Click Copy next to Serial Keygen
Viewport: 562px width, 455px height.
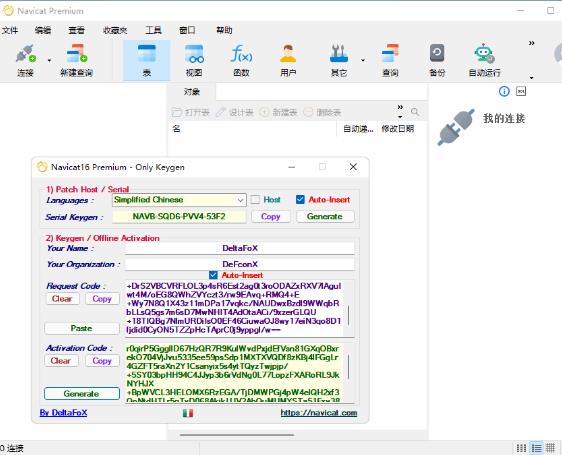pyautogui.click(x=271, y=217)
